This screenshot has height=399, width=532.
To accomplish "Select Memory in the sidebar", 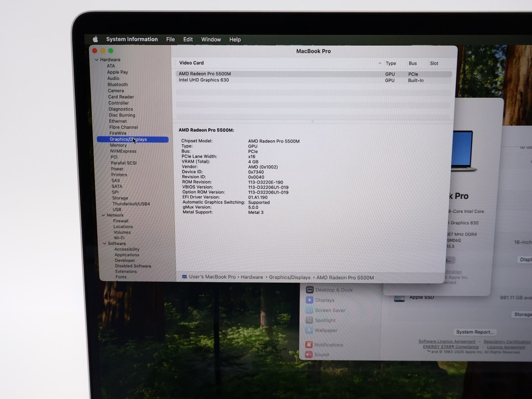I will (x=118, y=145).
